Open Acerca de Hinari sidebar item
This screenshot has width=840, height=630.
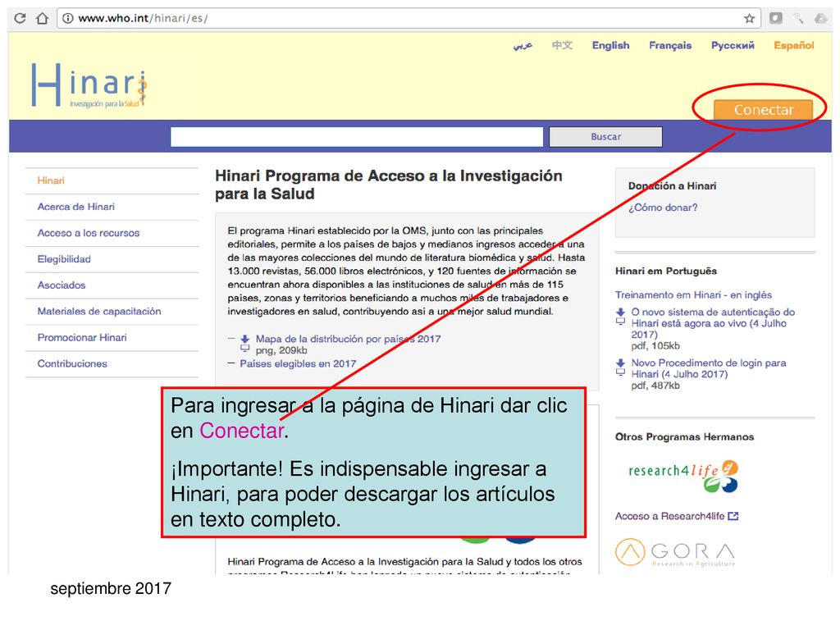[x=76, y=207]
